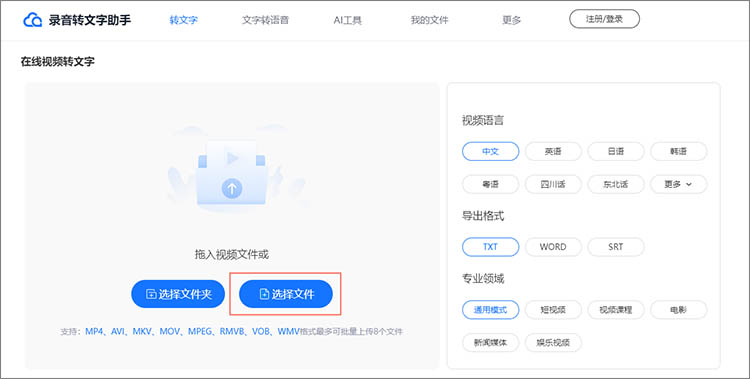Select the 短视频 domain option
The width and height of the screenshot is (750, 379).
[x=553, y=310]
